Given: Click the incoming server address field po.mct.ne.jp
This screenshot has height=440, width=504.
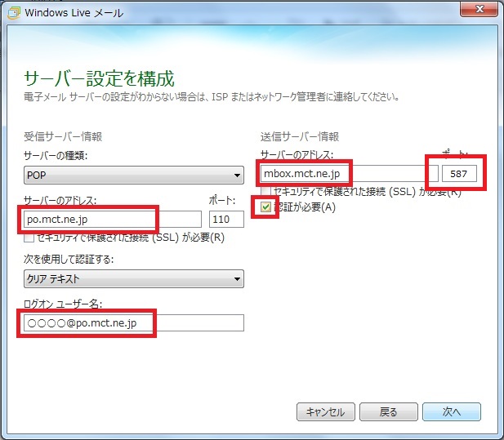Looking at the screenshot, I should tap(113, 220).
